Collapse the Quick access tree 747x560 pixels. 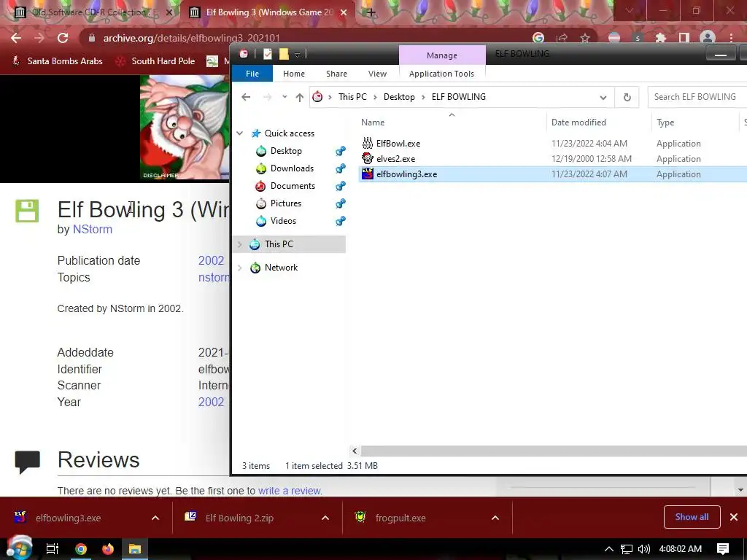tap(240, 133)
